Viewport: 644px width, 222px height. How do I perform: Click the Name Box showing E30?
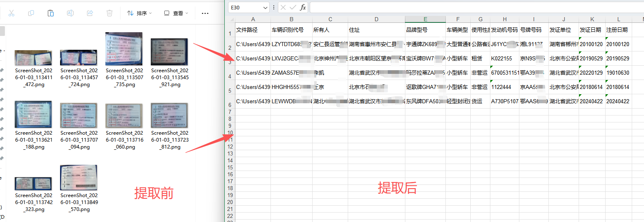coord(245,7)
